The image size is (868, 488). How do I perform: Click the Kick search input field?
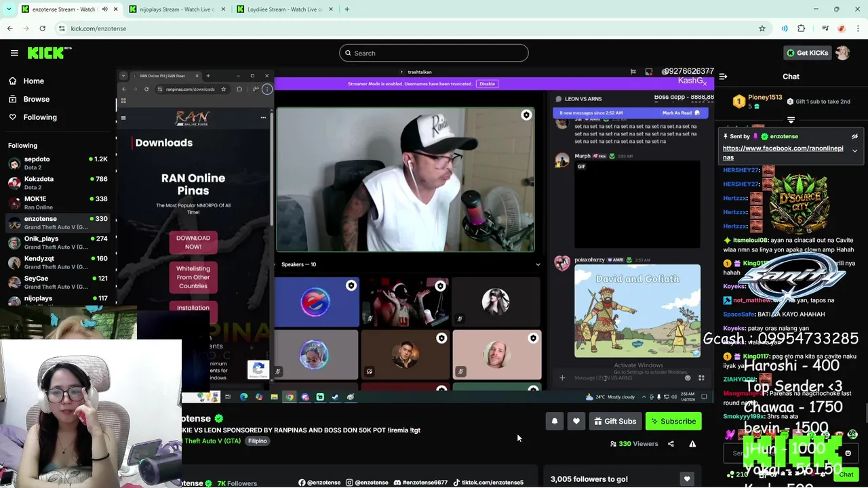[x=434, y=53]
